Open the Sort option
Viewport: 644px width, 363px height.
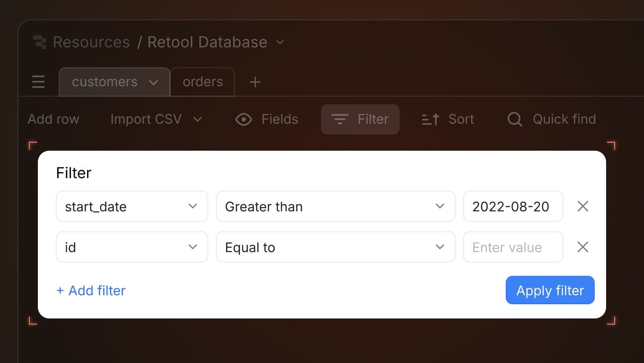click(448, 119)
